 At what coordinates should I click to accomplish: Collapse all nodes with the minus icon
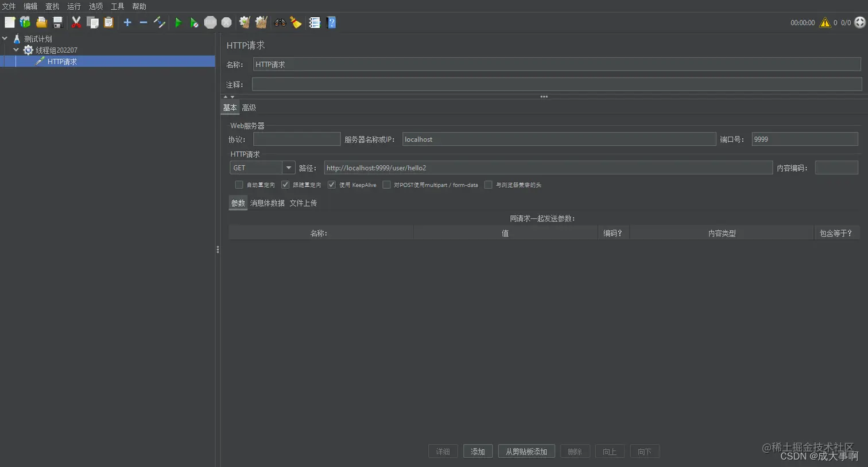pyautogui.click(x=144, y=22)
